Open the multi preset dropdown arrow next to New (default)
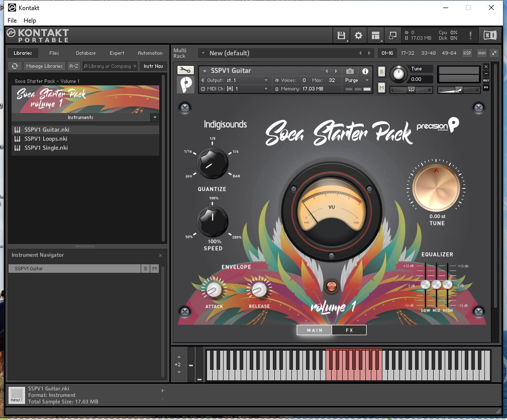 203,53
